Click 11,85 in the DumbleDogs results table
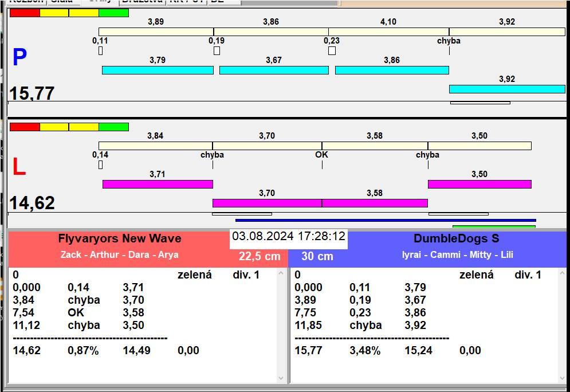This screenshot has height=392, width=570. click(x=308, y=325)
